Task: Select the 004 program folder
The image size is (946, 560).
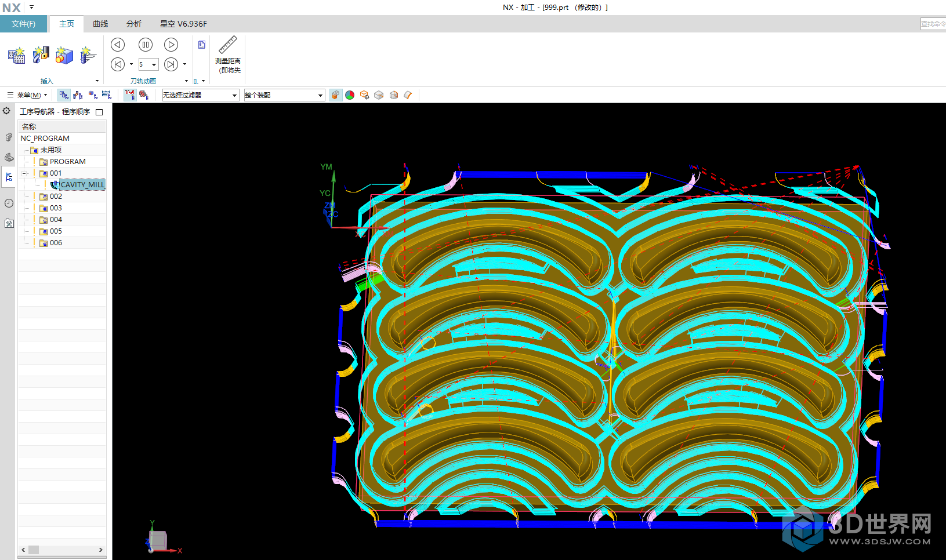Action: point(51,220)
